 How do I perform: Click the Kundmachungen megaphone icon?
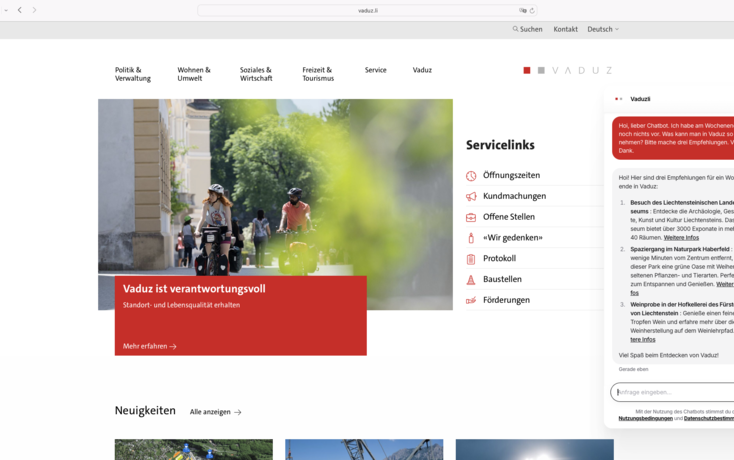point(471,196)
